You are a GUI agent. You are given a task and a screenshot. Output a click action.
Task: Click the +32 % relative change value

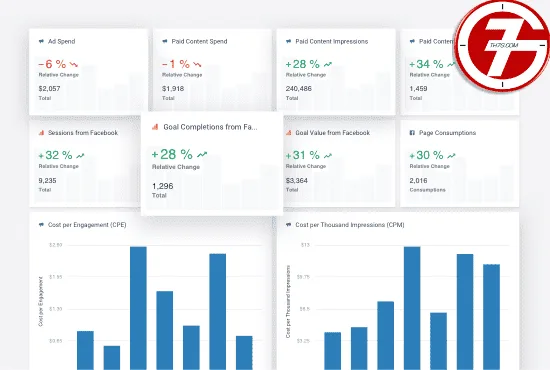click(x=55, y=155)
